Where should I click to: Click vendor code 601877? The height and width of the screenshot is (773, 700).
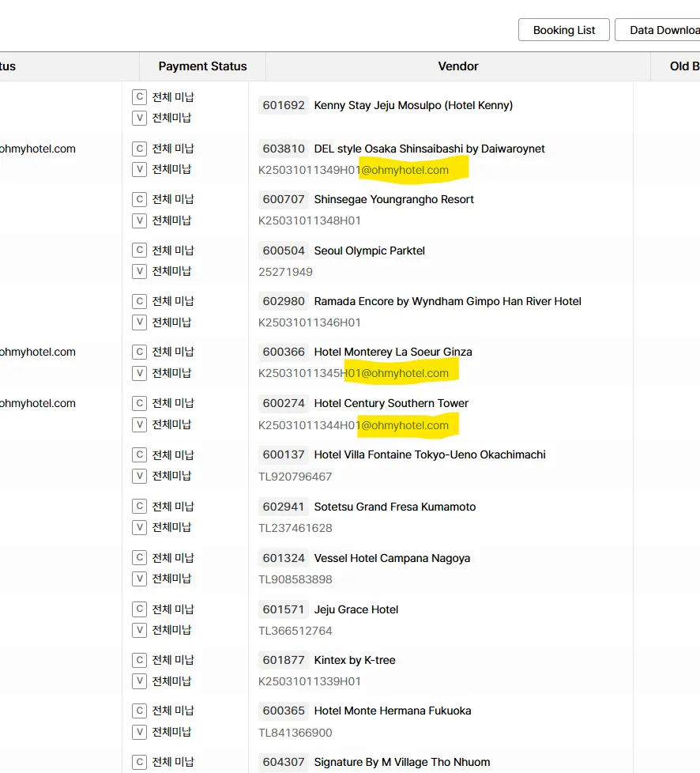(284, 660)
